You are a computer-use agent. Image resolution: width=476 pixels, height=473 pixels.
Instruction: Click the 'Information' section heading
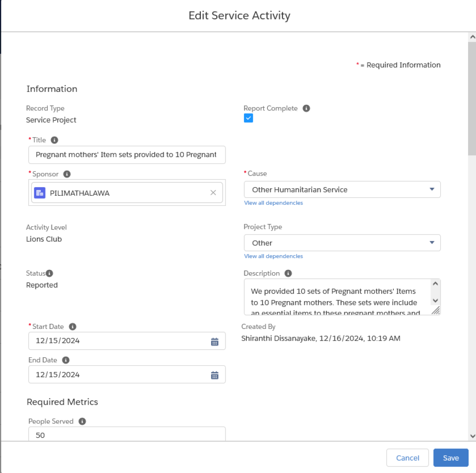tap(52, 89)
